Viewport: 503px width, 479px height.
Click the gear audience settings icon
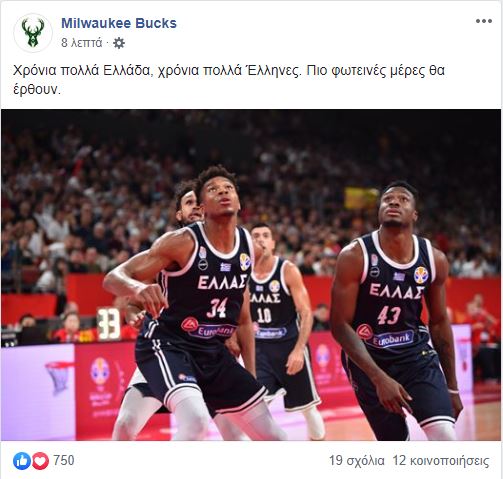[119, 43]
